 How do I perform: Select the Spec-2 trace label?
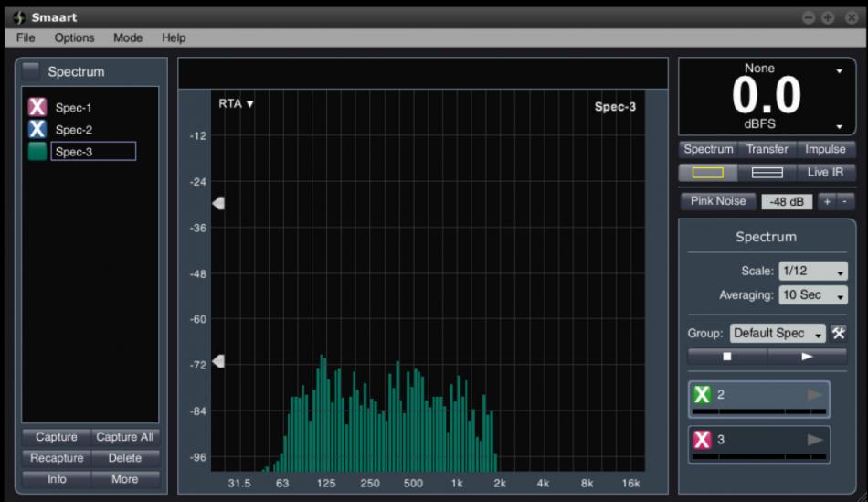pos(74,130)
